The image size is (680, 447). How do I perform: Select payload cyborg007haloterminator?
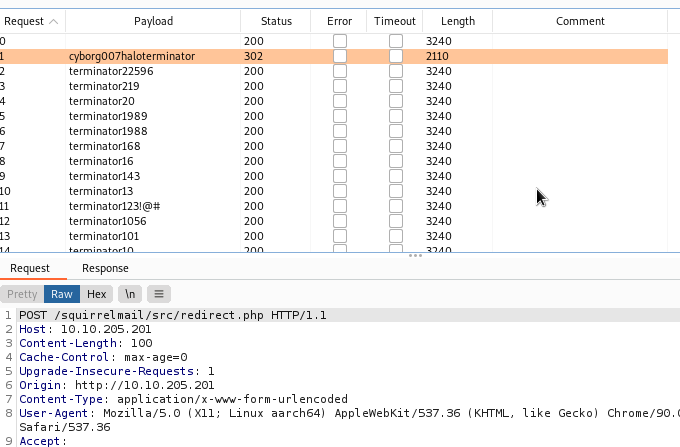(132, 56)
